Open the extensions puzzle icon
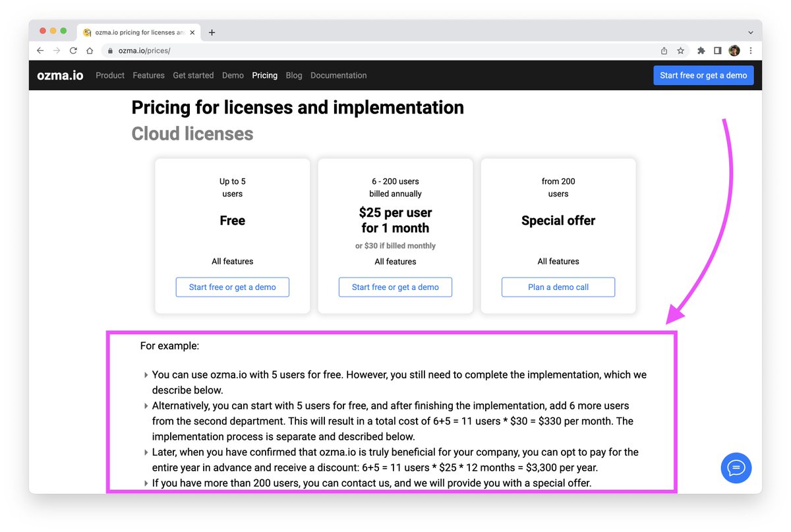791x532 pixels. click(701, 51)
